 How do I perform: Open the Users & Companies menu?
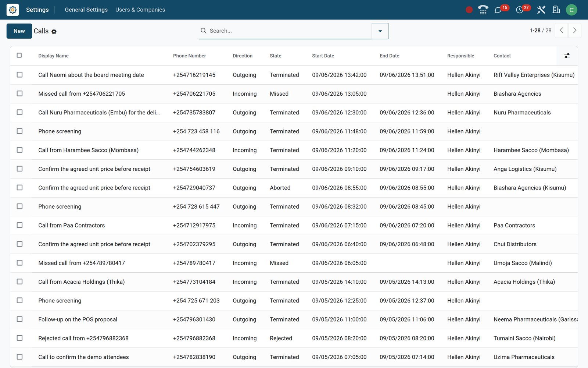(140, 10)
